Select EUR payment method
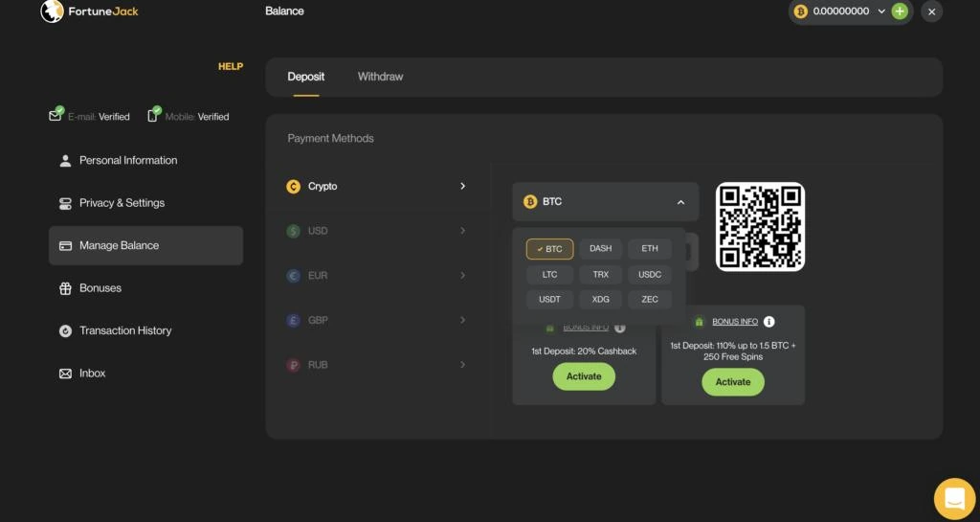 click(377, 275)
